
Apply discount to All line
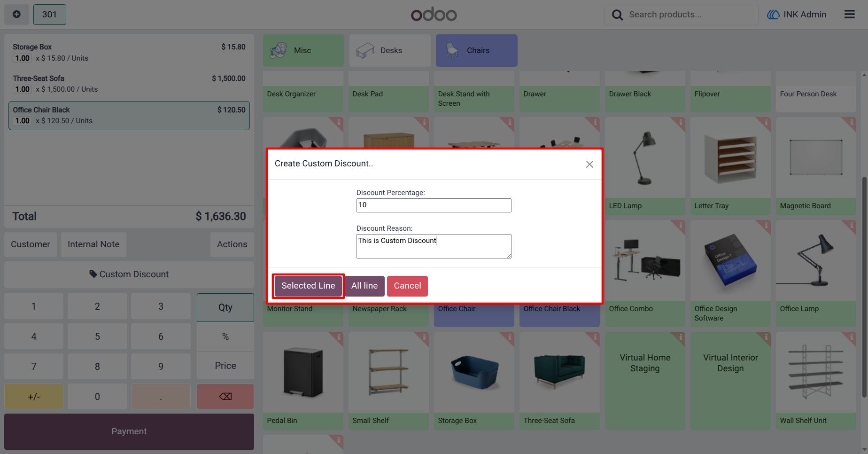(364, 286)
